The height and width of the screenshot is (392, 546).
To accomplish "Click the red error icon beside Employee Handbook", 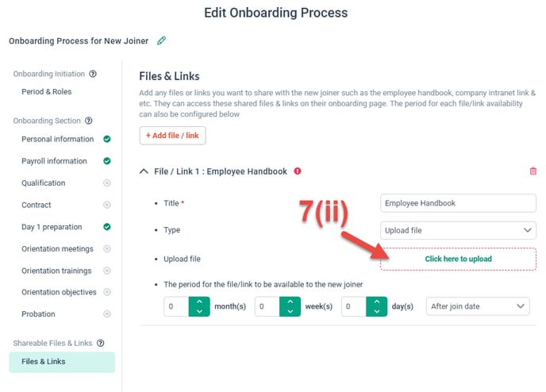I will click(298, 171).
